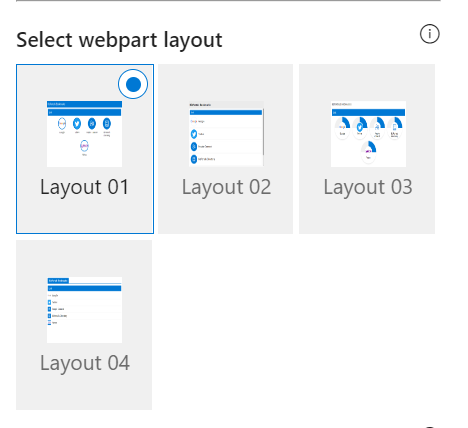
Task: Click the "Layout 03" text label
Action: pos(368,187)
